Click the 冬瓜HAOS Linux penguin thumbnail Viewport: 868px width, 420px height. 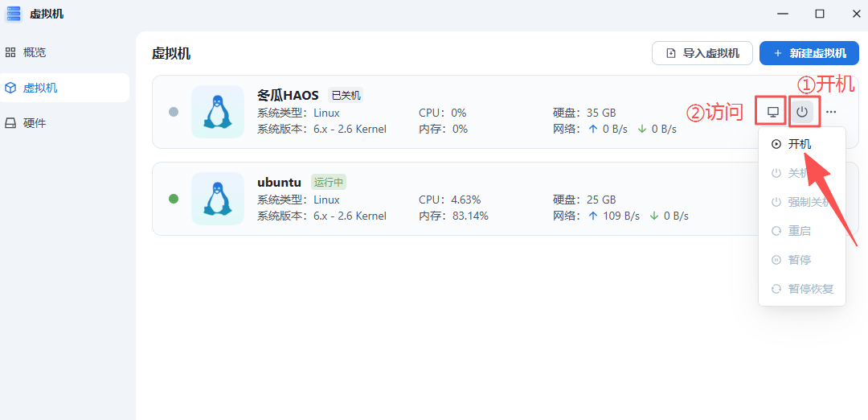[217, 112]
